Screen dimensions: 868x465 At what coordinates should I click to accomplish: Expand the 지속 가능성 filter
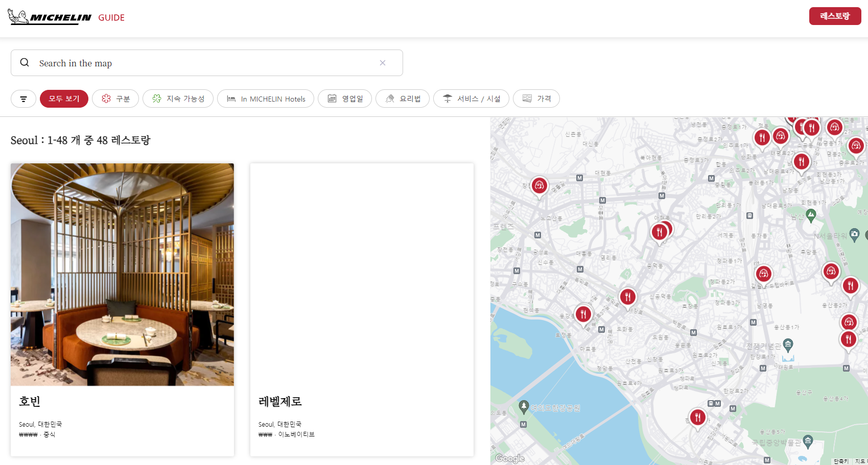pyautogui.click(x=178, y=99)
